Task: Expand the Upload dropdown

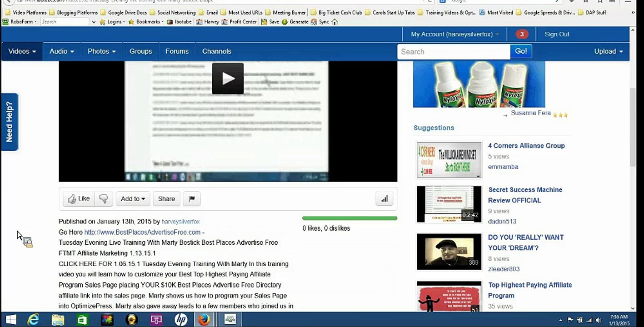Action: (x=609, y=51)
